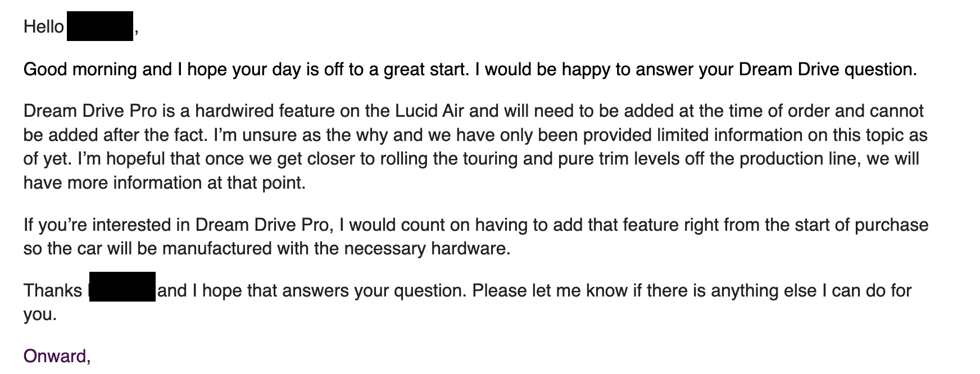Click 'have more information at that point.'
The height and width of the screenshot is (374, 980).
pos(165,183)
